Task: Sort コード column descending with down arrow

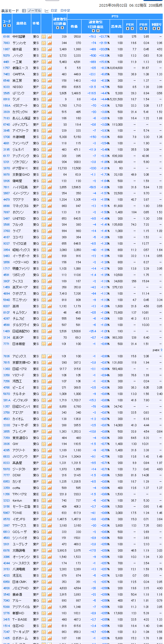Action: click(x=9, y=26)
